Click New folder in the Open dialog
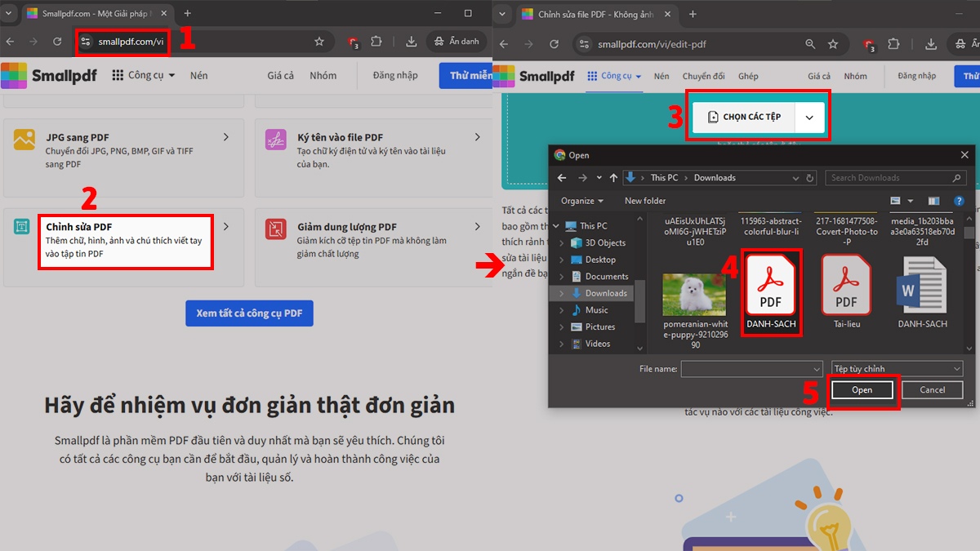The image size is (980, 551). [x=645, y=201]
